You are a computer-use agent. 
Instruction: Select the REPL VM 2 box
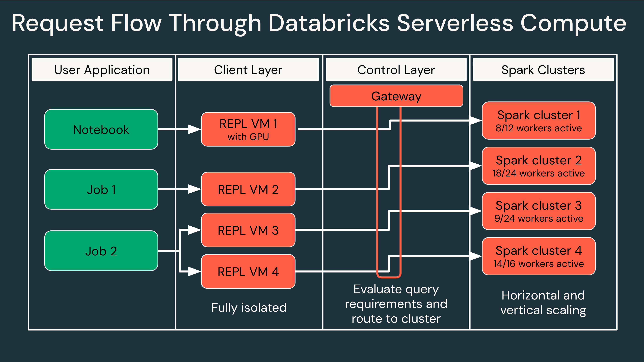[x=248, y=189]
